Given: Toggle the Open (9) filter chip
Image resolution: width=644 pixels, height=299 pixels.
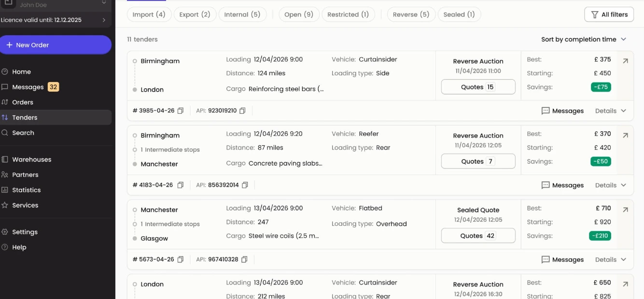Looking at the screenshot, I should (299, 14).
